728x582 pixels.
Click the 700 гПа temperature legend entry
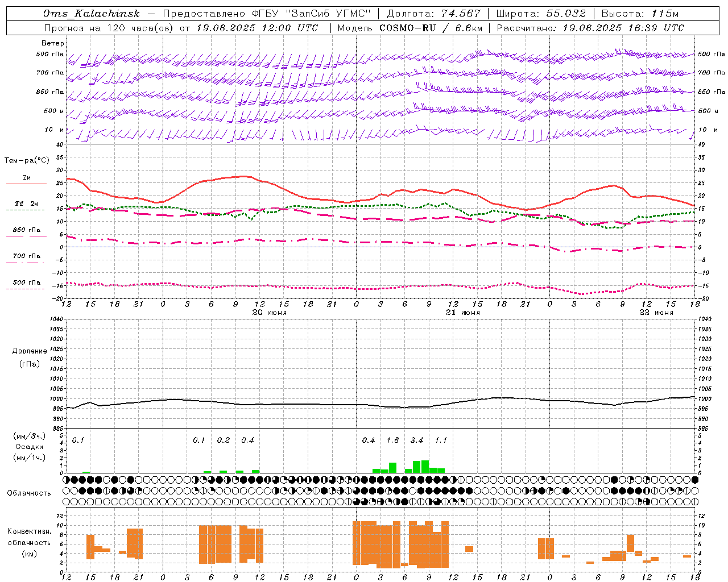pos(27,256)
